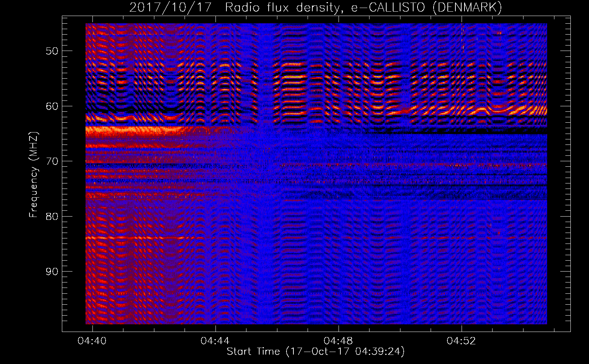Select the 04:52 time tick label
The image size is (589, 364).
point(461,341)
